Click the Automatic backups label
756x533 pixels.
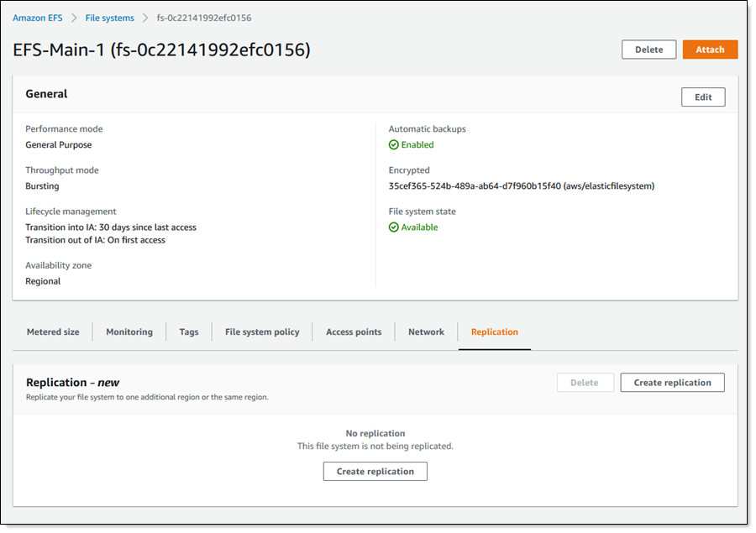[x=428, y=128]
